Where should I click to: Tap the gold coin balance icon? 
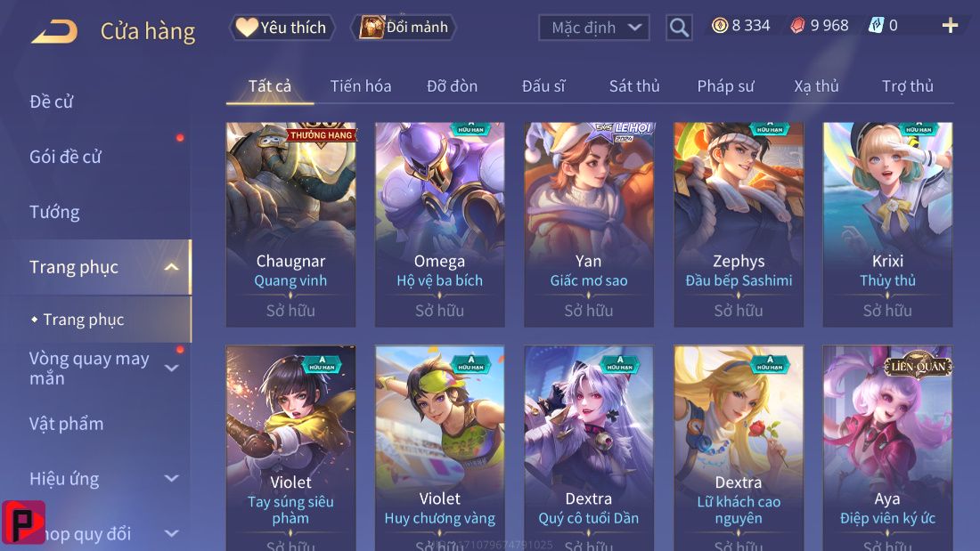(720, 26)
